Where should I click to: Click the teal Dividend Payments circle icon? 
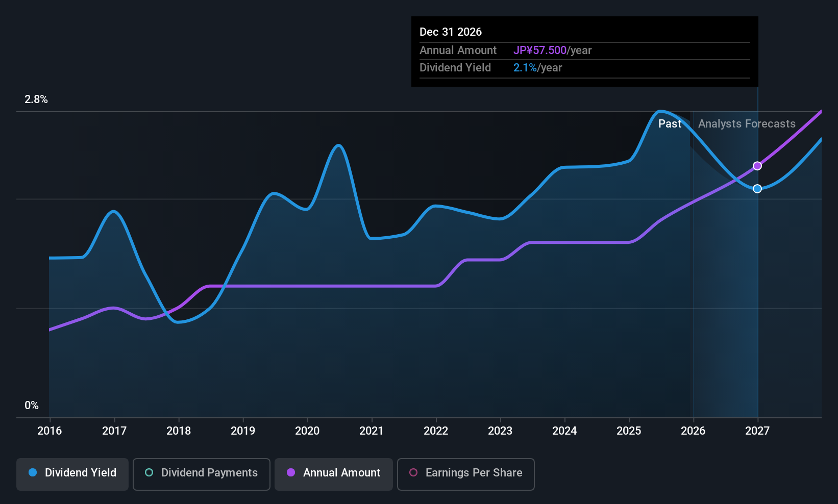[149, 472]
